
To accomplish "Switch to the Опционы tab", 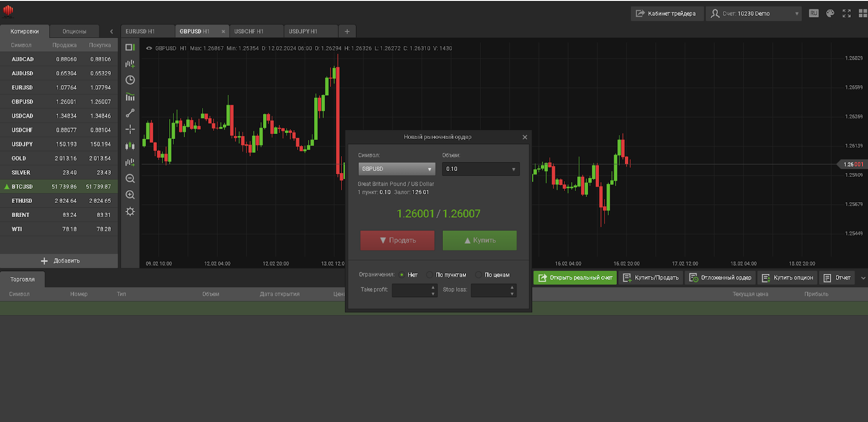I will (74, 31).
